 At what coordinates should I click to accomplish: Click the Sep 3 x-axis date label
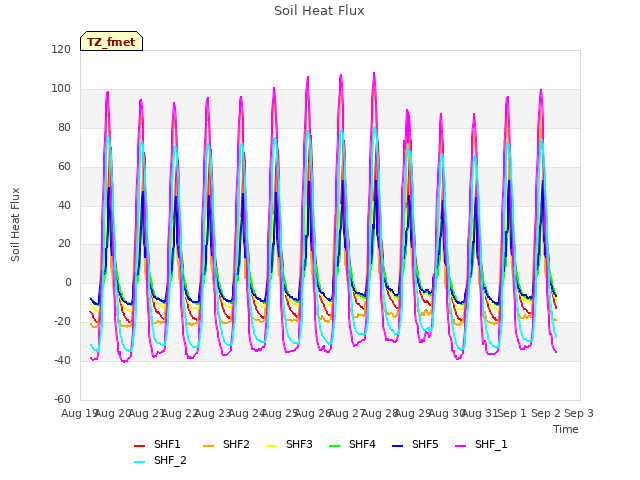tap(579, 413)
